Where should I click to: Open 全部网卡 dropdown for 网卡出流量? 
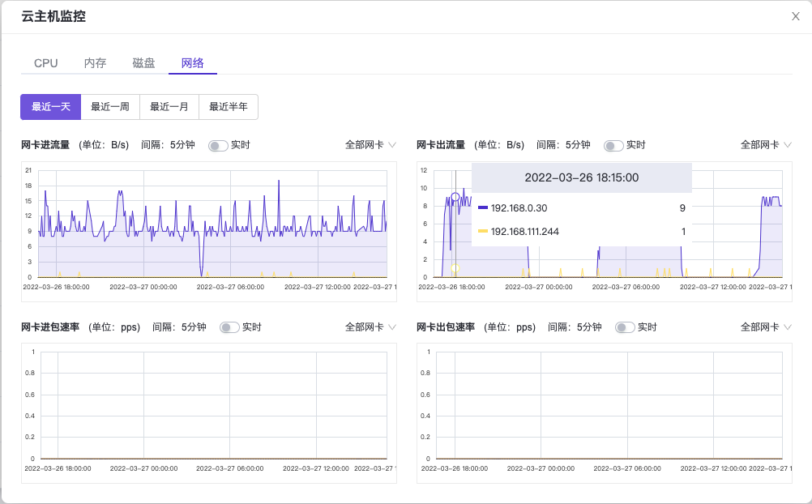pyautogui.click(x=766, y=145)
